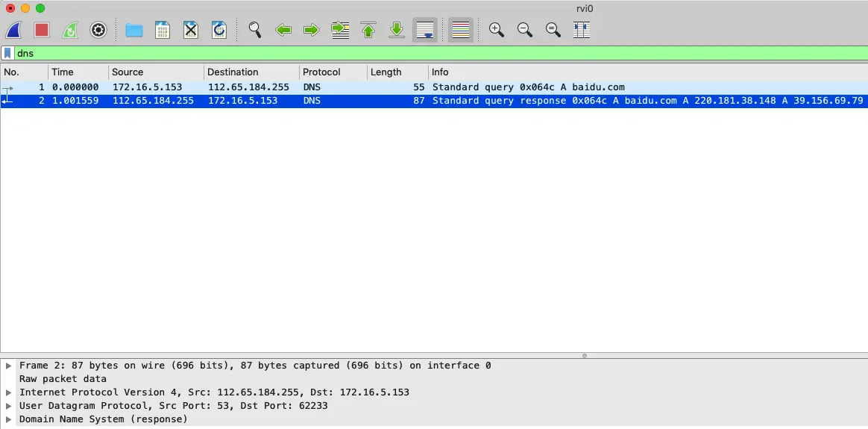Image resolution: width=868 pixels, height=429 pixels.
Task: Save the capture file
Action: (163, 30)
